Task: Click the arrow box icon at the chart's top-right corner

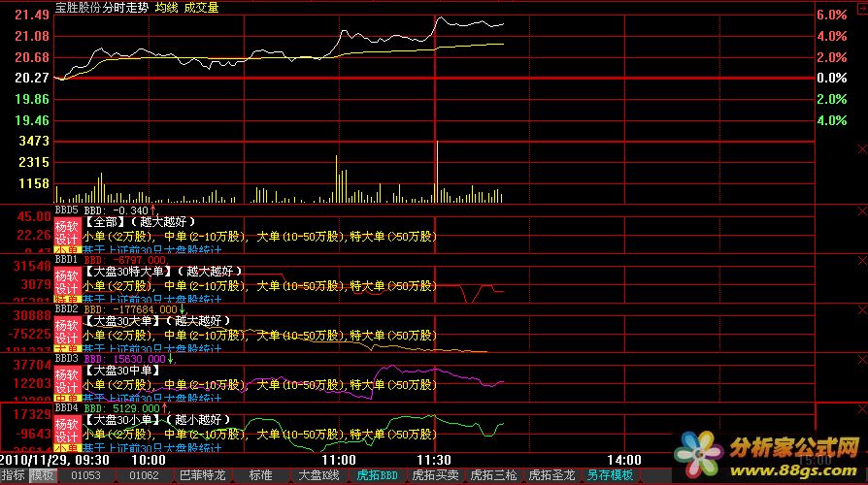Action: pos(862,10)
